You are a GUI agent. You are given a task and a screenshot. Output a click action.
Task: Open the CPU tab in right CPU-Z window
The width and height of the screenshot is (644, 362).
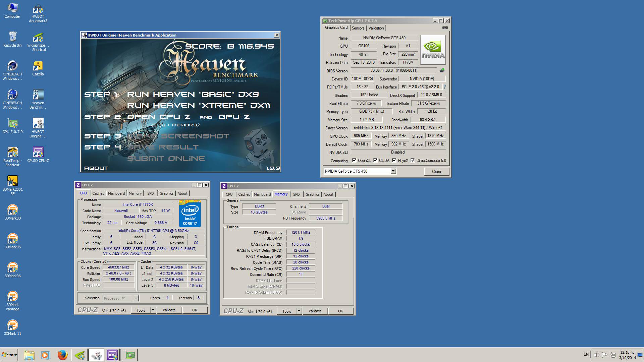coord(229,194)
